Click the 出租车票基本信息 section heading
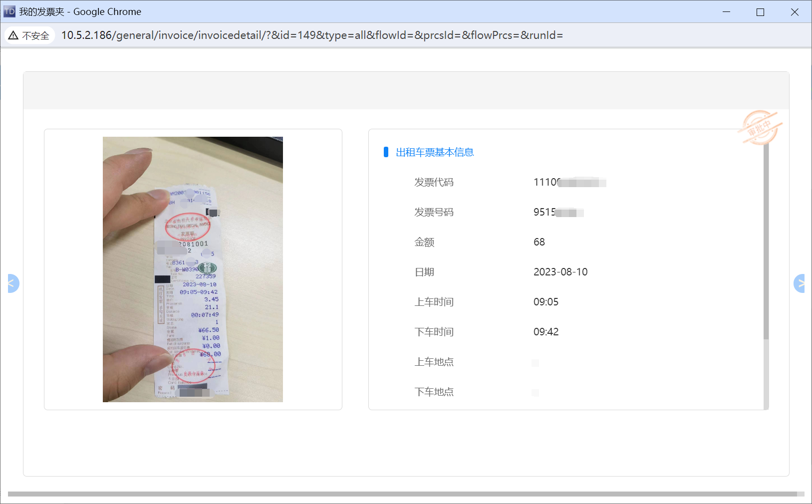This screenshot has height=504, width=812. 435,152
